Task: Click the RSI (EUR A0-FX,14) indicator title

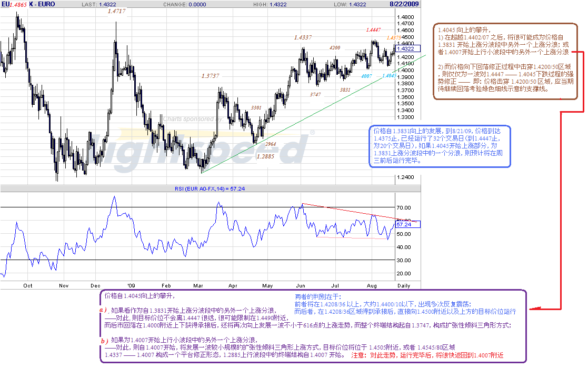Action: [x=210, y=188]
